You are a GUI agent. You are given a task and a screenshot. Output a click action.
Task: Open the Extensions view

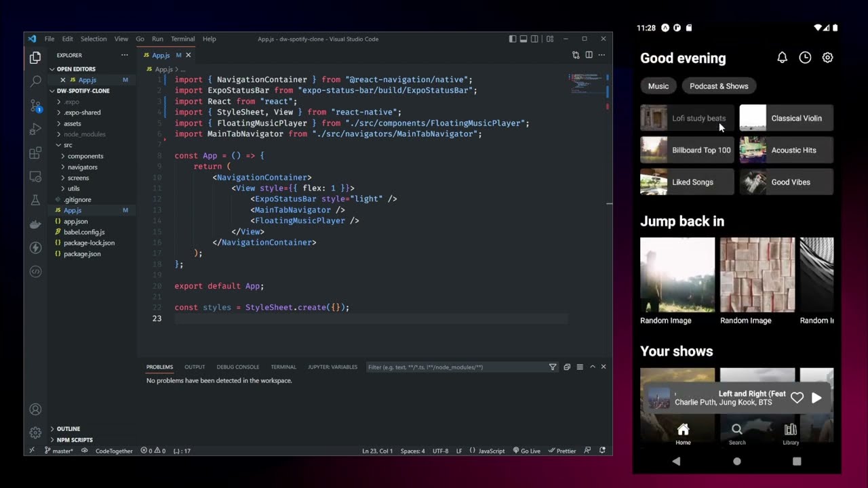[x=35, y=153]
